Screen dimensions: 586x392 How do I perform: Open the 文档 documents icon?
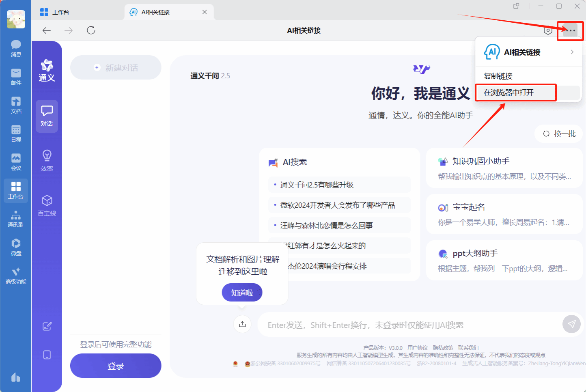(16, 105)
